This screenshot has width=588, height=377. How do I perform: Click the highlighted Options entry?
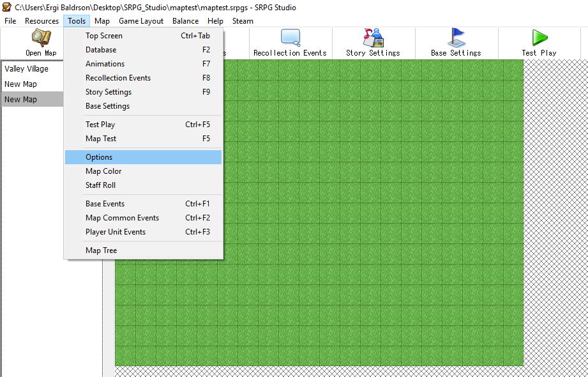point(99,157)
